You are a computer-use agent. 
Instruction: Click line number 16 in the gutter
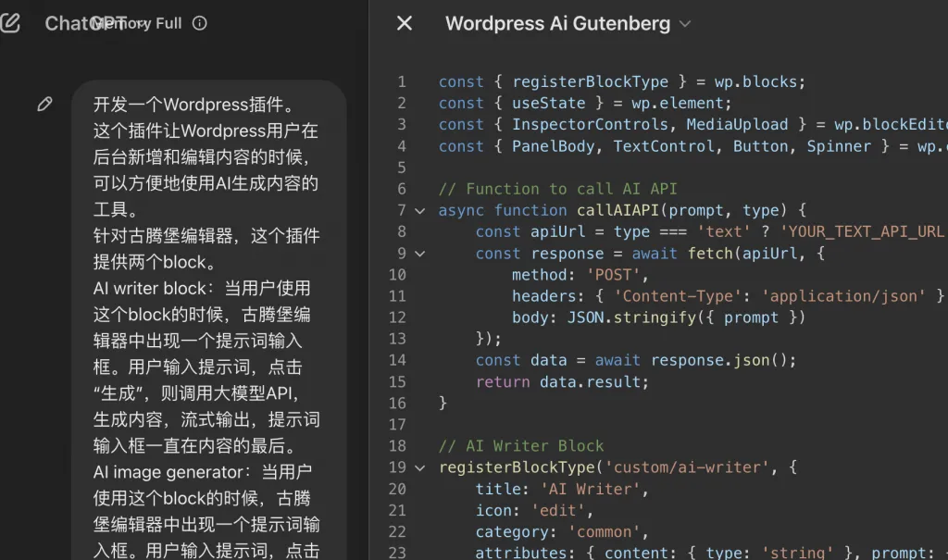[397, 403]
